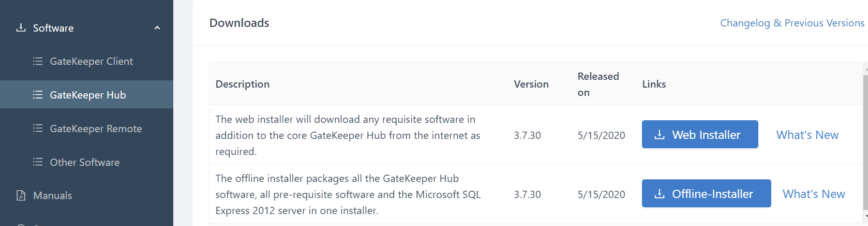Open Changelog & Previous Versions link
Screen dimensions: 868x226
click(x=791, y=23)
